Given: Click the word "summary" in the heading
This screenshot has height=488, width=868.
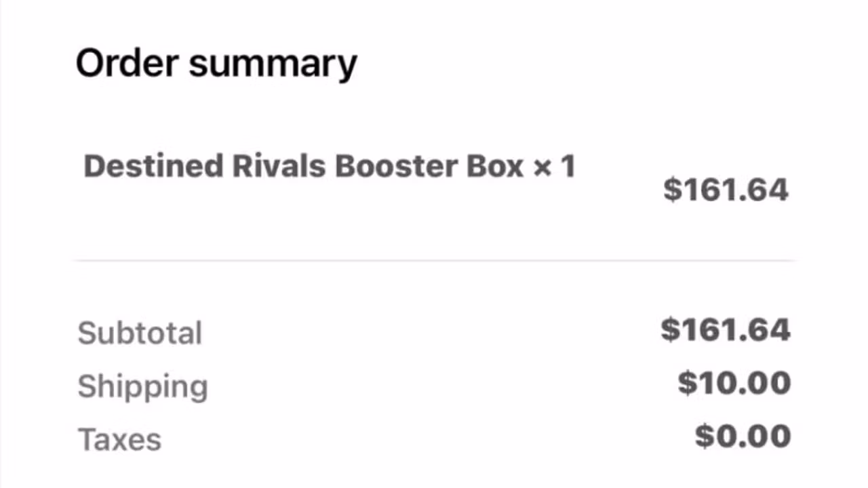Looking at the screenshot, I should click(273, 66).
